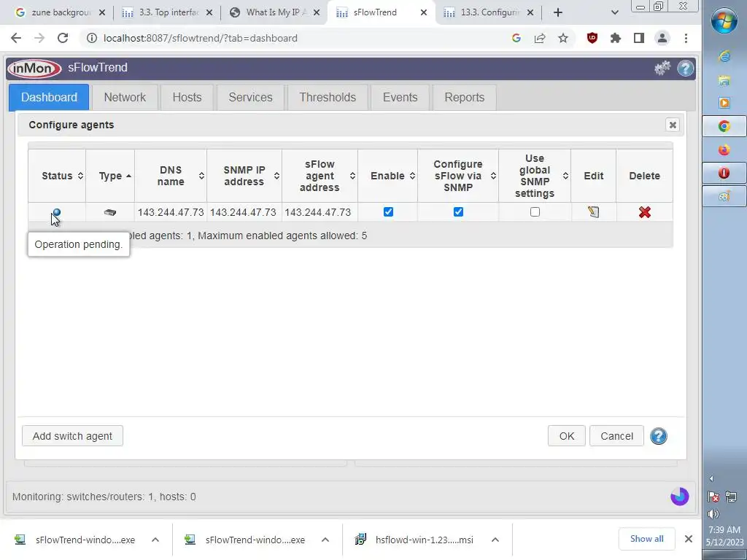The width and height of the screenshot is (747, 560).
Task: Expand hsflowd-win msi download menu
Action: 495,540
